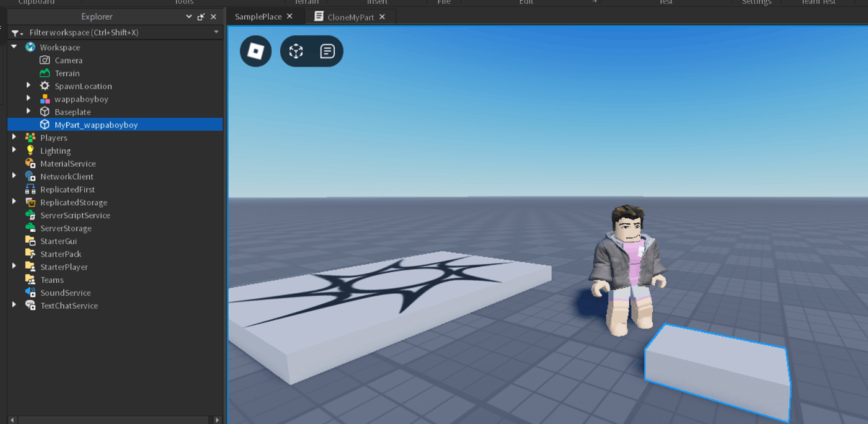Screen dimensions: 868x424
Task: Open the filter options funnel menu
Action: (x=17, y=33)
